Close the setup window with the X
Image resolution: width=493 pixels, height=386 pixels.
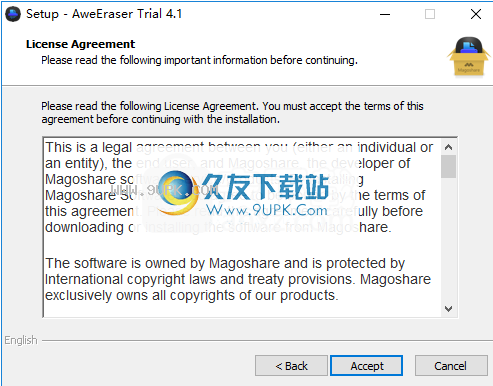coord(476,14)
